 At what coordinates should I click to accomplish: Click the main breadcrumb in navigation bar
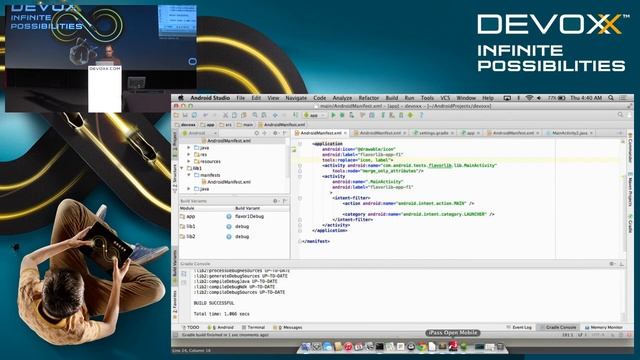pos(245,124)
